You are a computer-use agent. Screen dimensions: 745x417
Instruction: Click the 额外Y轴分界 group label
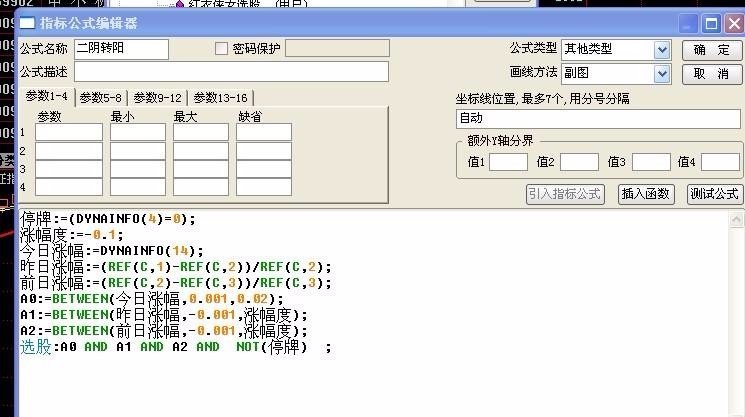coord(500,141)
